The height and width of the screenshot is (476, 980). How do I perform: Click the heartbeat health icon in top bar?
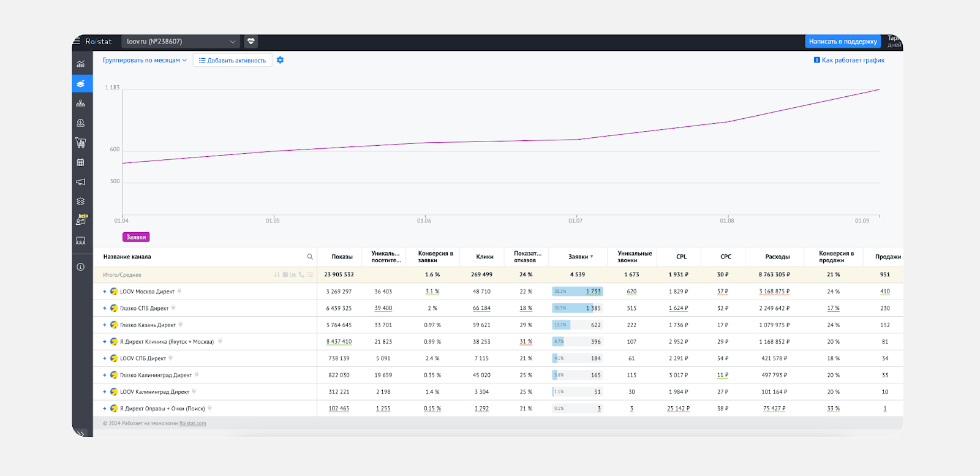tap(251, 42)
